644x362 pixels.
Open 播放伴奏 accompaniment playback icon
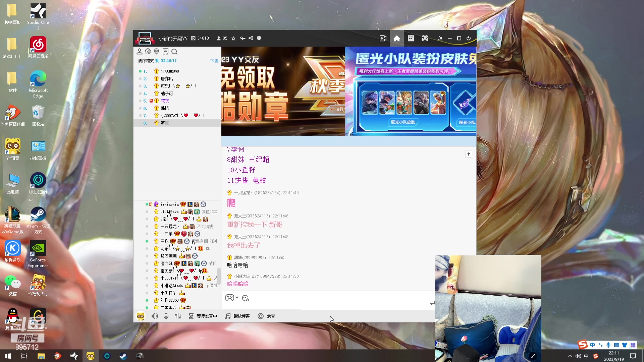point(227,316)
